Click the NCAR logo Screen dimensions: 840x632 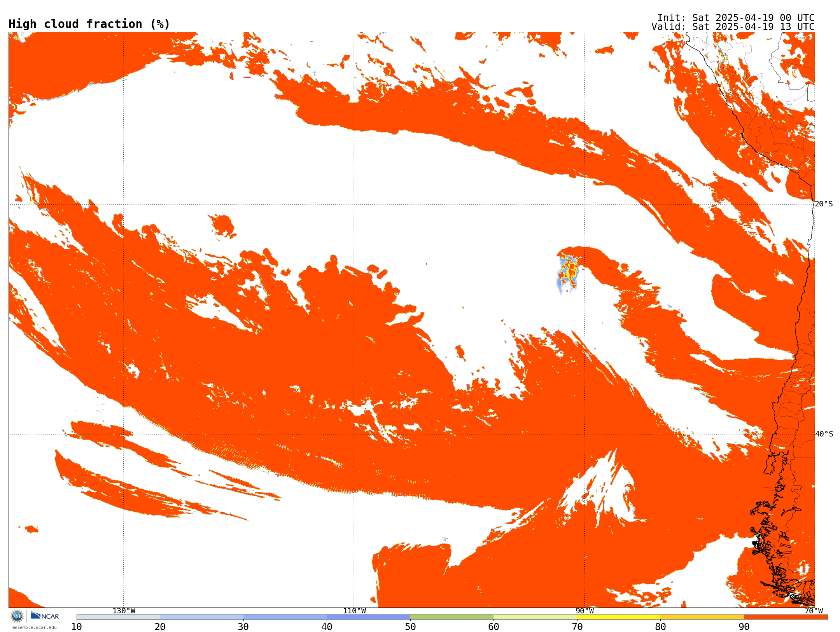click(45, 616)
